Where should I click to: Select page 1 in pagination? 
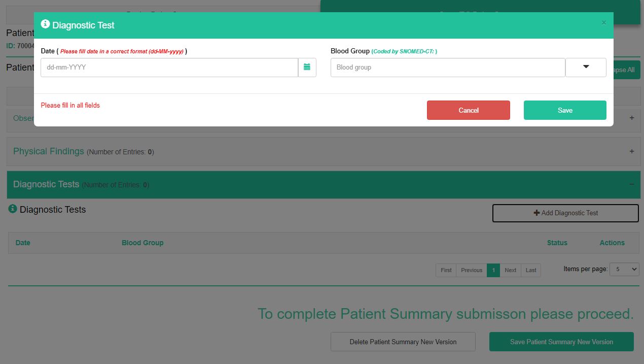pos(493,270)
